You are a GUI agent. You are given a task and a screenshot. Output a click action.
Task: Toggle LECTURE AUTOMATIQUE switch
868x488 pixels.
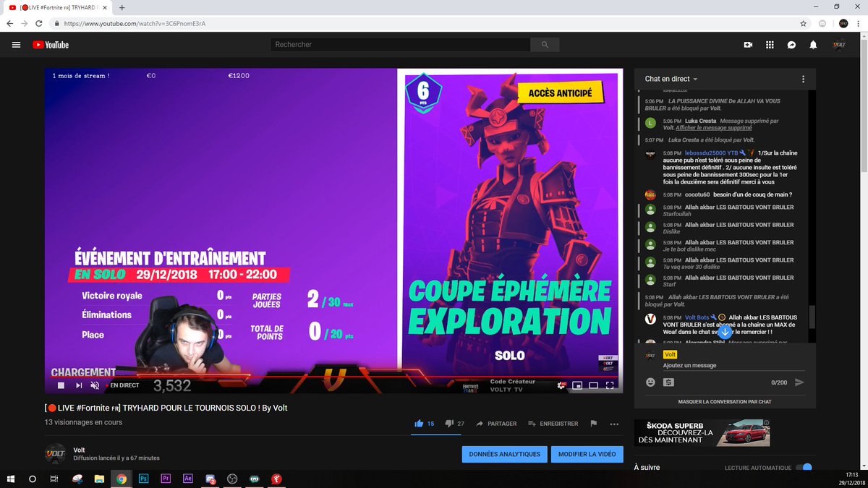pyautogui.click(x=804, y=468)
